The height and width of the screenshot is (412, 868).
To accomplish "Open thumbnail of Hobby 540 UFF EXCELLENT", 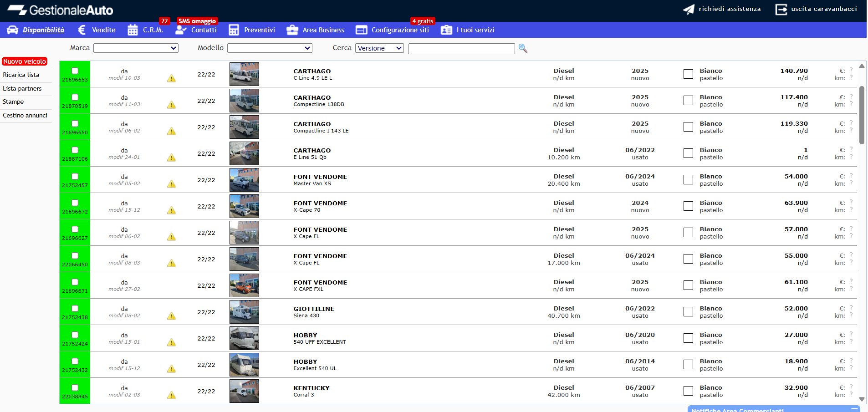I will pyautogui.click(x=244, y=338).
